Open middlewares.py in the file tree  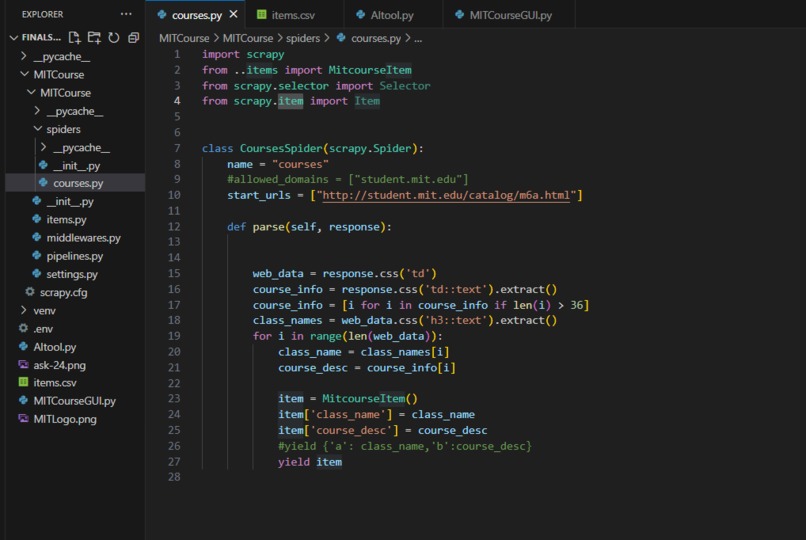pos(83,238)
